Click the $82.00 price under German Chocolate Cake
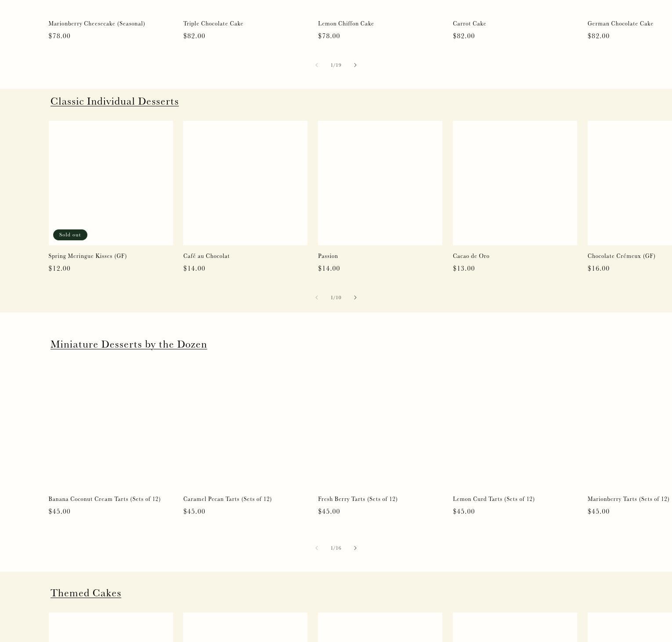672x642 pixels. tap(599, 36)
